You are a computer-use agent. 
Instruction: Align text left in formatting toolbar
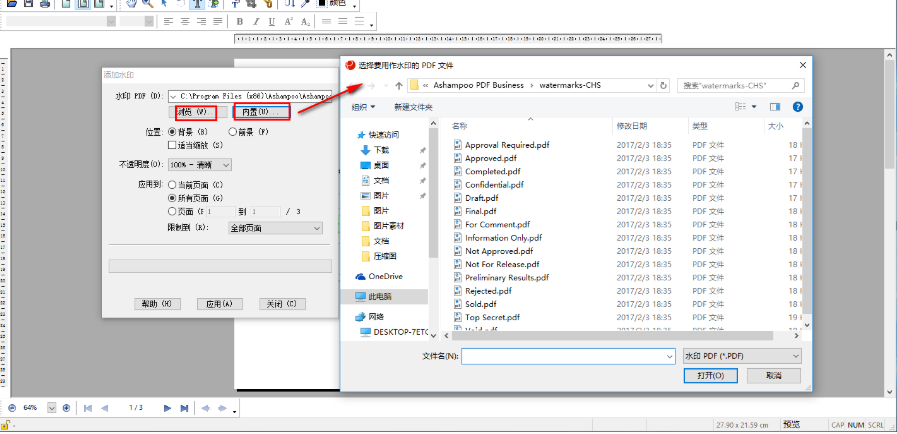pos(168,22)
